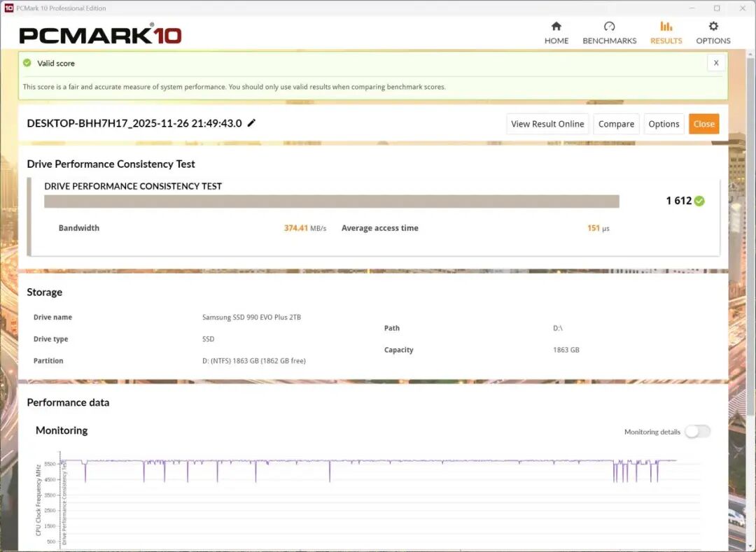Click the green check beside score 1 612

coord(699,201)
